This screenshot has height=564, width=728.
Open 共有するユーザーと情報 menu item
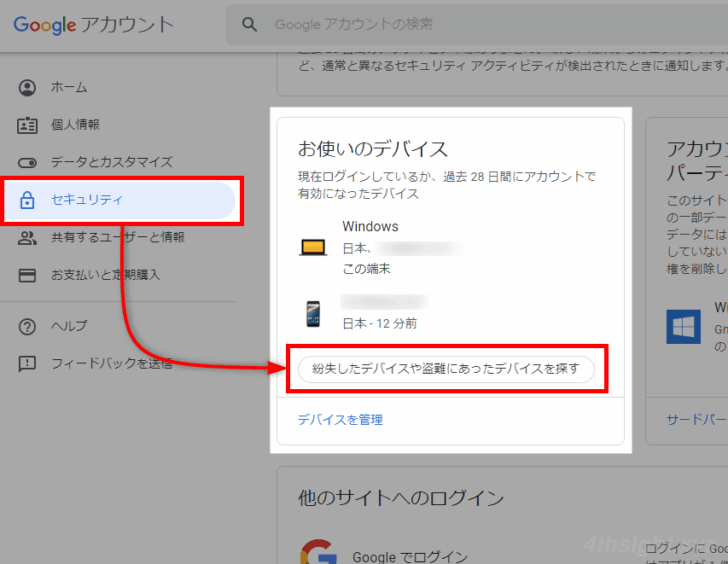pyautogui.click(x=120, y=238)
